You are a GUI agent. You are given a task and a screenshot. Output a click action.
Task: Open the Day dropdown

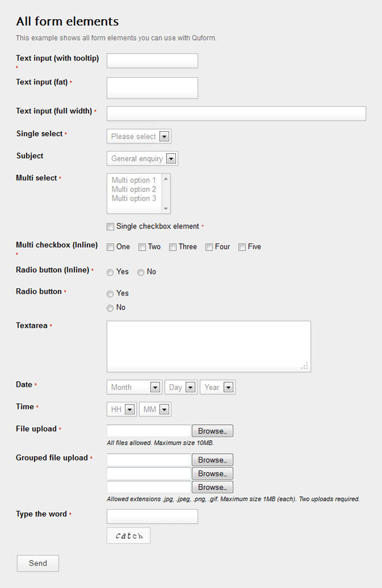(x=180, y=387)
